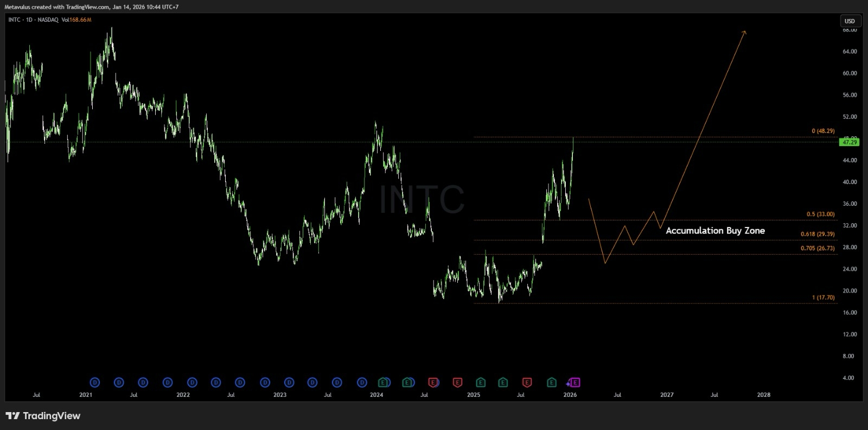Select the first green earnings marker at 2024

384,383
